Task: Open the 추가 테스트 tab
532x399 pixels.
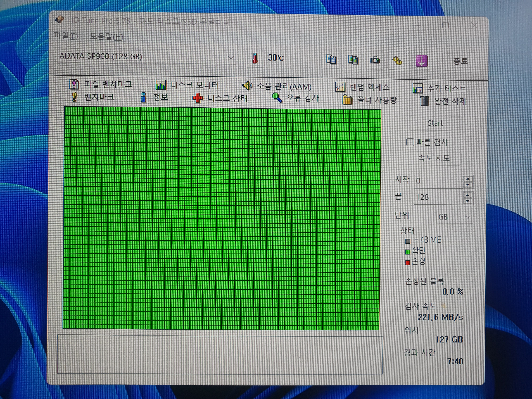Action: [439, 88]
